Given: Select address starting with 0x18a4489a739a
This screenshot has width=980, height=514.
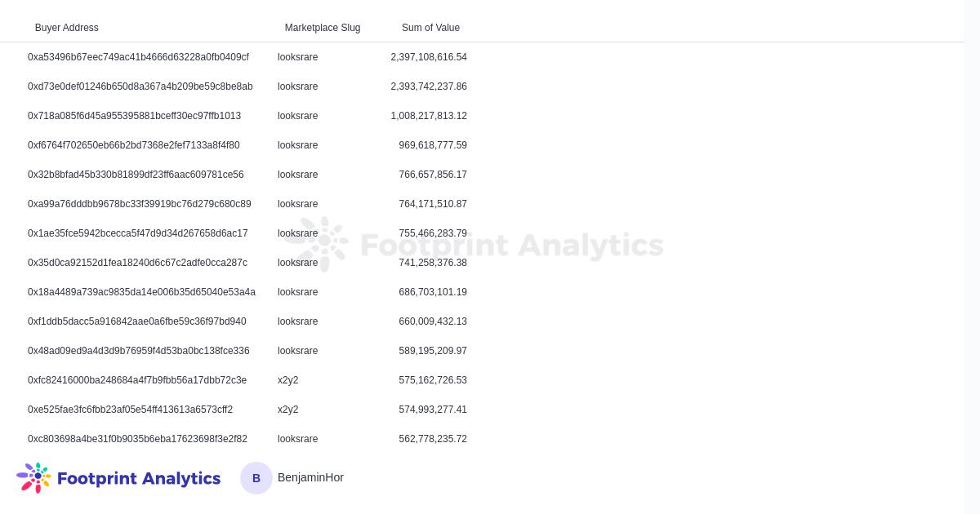Looking at the screenshot, I should point(141,292).
